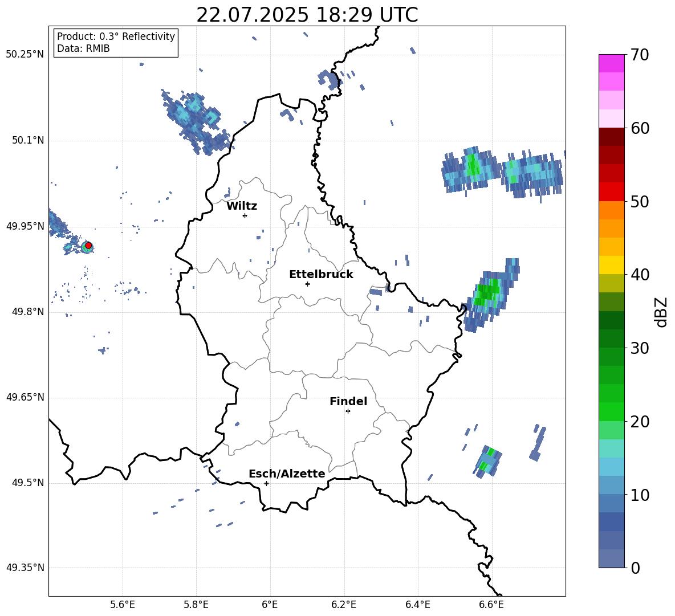Screen dimensions: 675x616
Task: Click the 50.25°N latitude label
Action: click(x=25, y=55)
